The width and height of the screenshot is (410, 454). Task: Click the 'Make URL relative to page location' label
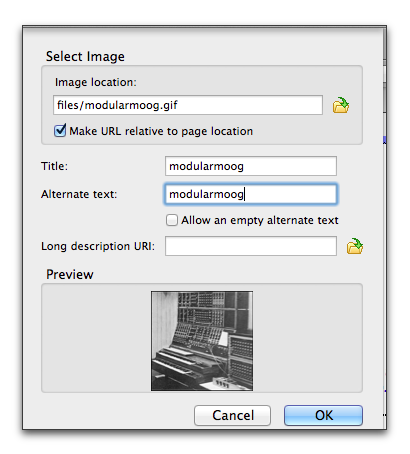click(161, 131)
